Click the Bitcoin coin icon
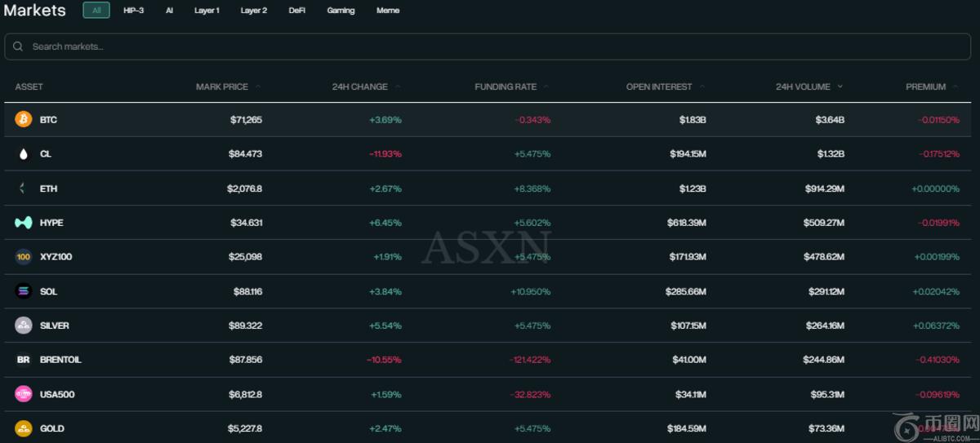 [24, 120]
